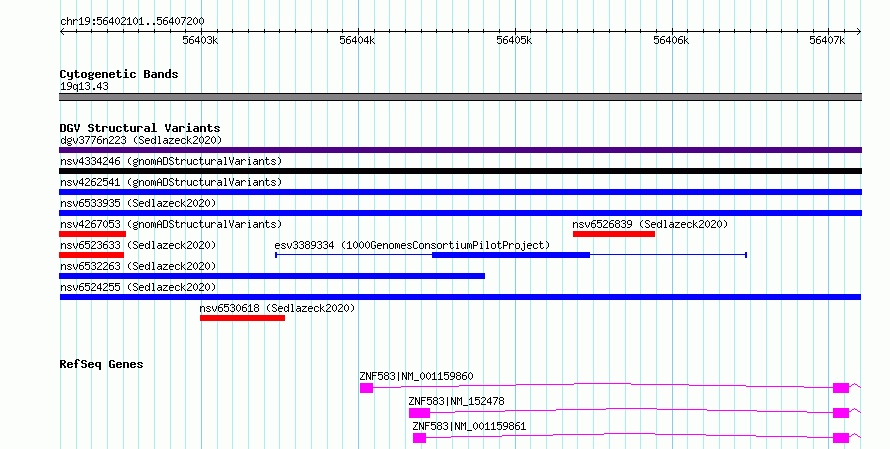Click the Cytogenetic Bands track title

pos(119,74)
